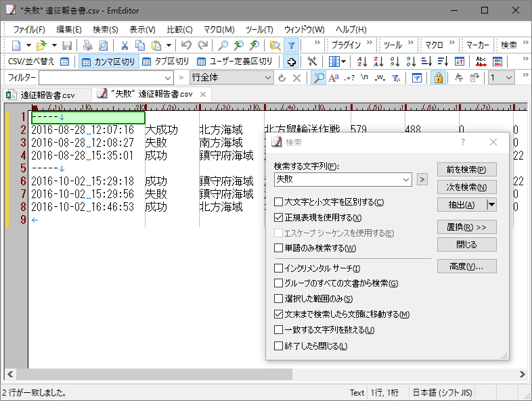Open Find with the magnifier toolbar icon

coord(223,45)
